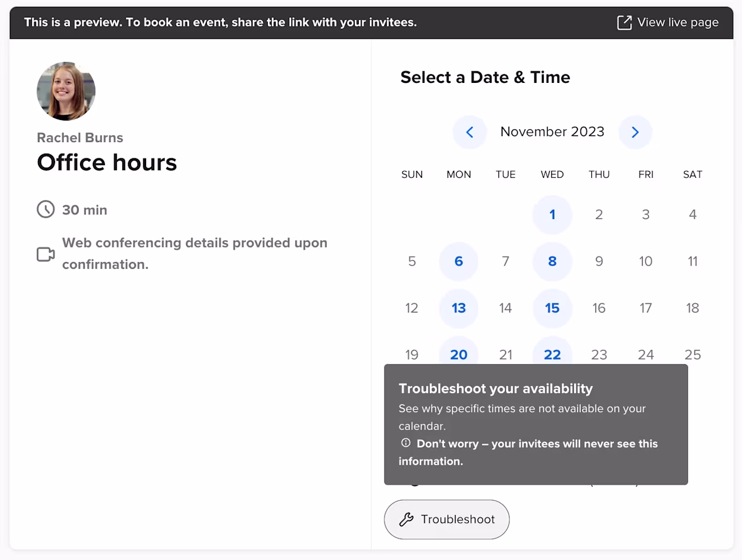Click the clock icon beside 30 min

pyautogui.click(x=46, y=209)
